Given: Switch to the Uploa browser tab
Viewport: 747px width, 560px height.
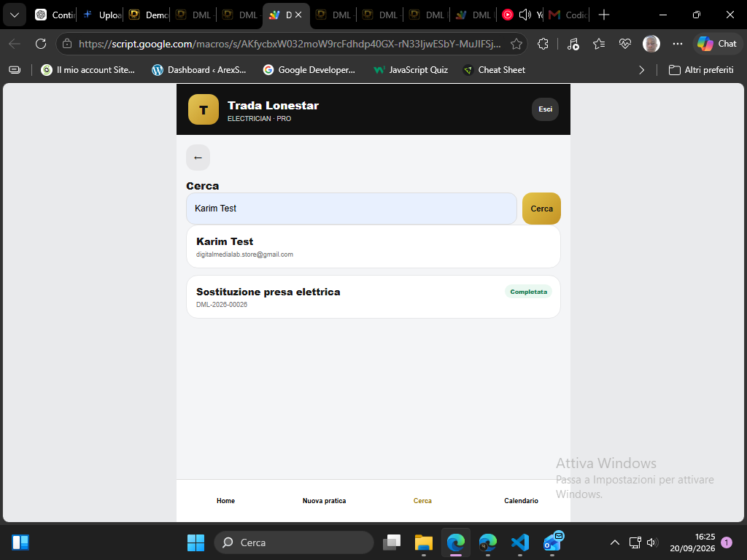Looking at the screenshot, I should (x=101, y=15).
